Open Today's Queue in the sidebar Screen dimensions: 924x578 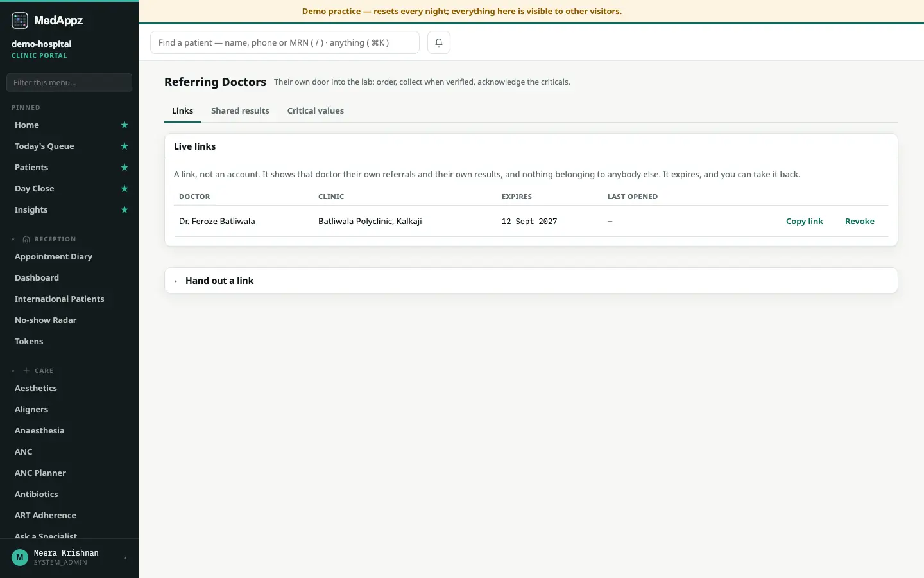(x=44, y=146)
